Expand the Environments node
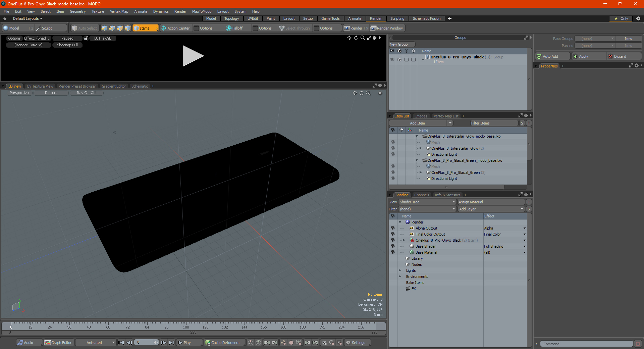This screenshot has height=349, width=644. point(400,277)
